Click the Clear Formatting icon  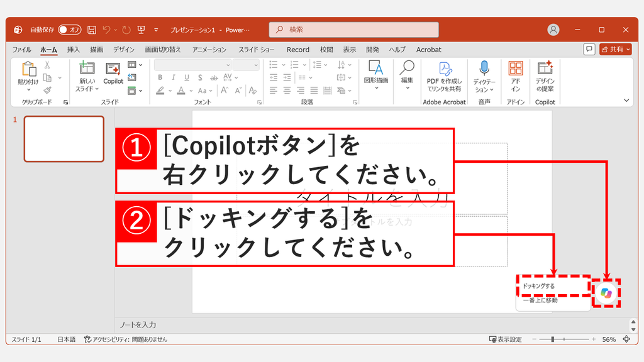[x=253, y=90]
